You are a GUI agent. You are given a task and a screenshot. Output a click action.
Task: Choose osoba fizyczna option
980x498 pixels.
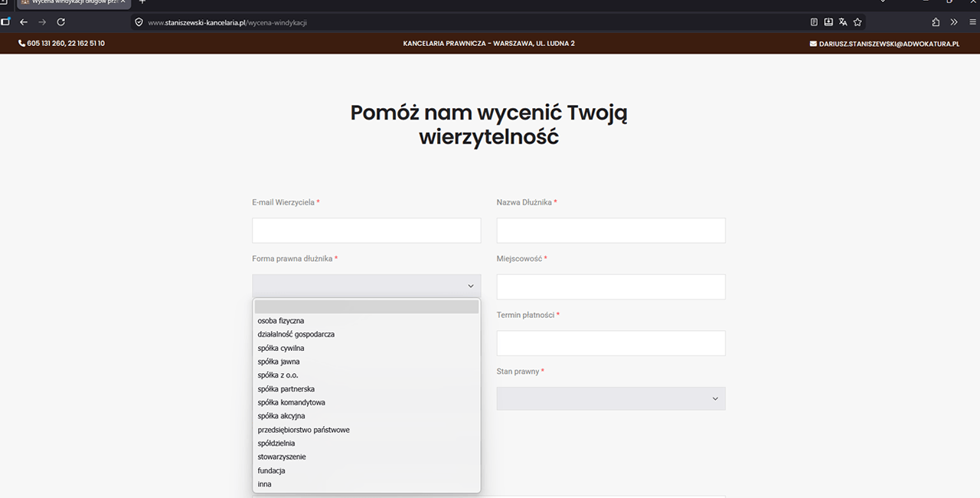367,321
